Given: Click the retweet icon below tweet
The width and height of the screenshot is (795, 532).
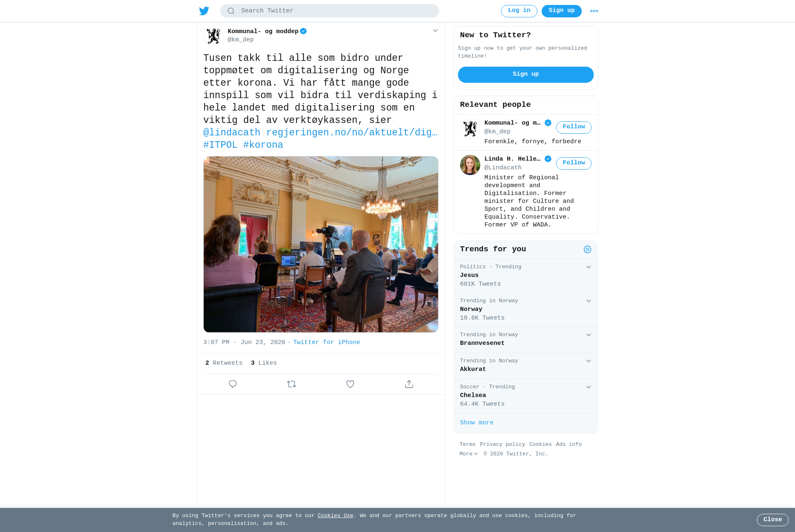Looking at the screenshot, I should pyautogui.click(x=291, y=384).
